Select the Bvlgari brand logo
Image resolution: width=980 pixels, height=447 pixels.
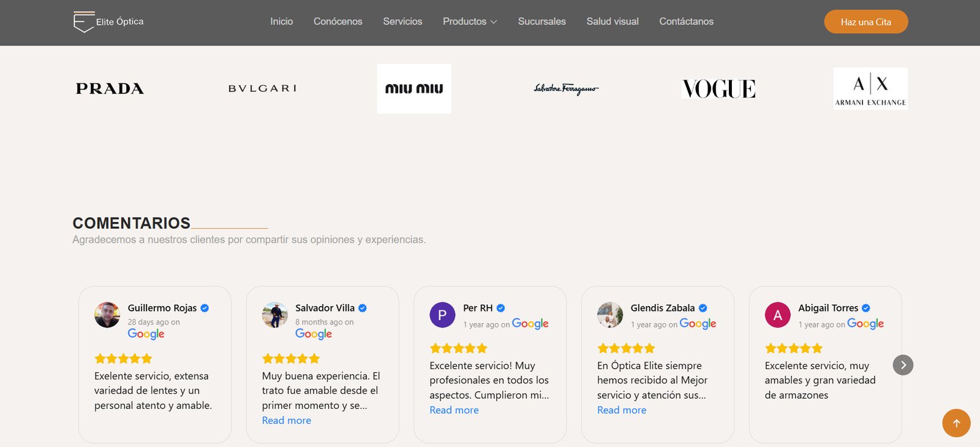263,88
